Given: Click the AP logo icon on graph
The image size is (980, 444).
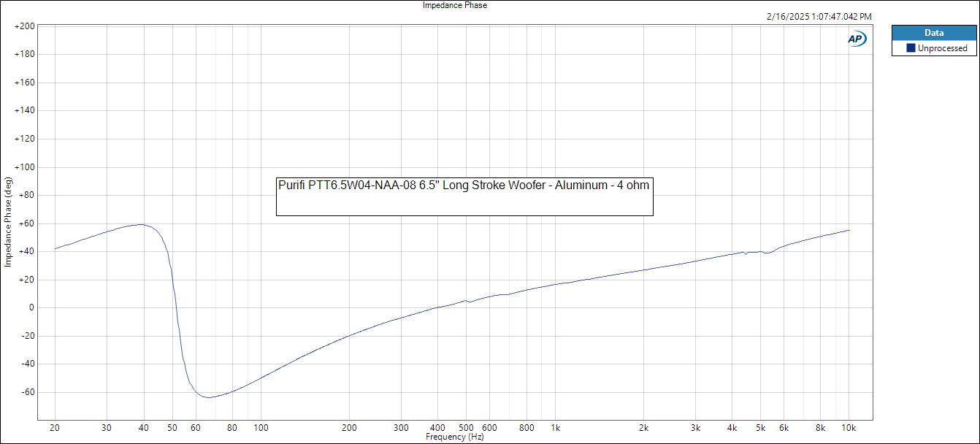Looking at the screenshot, I should pos(857,39).
